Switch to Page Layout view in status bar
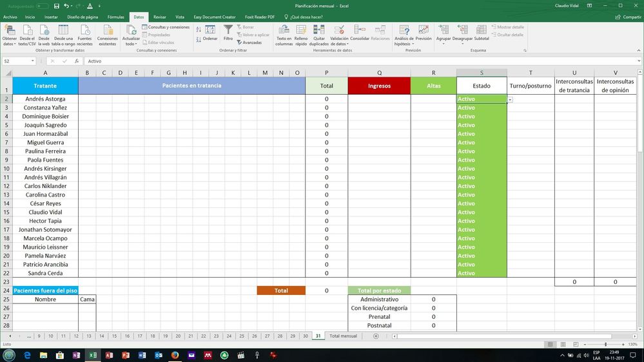 pyautogui.click(x=563, y=345)
